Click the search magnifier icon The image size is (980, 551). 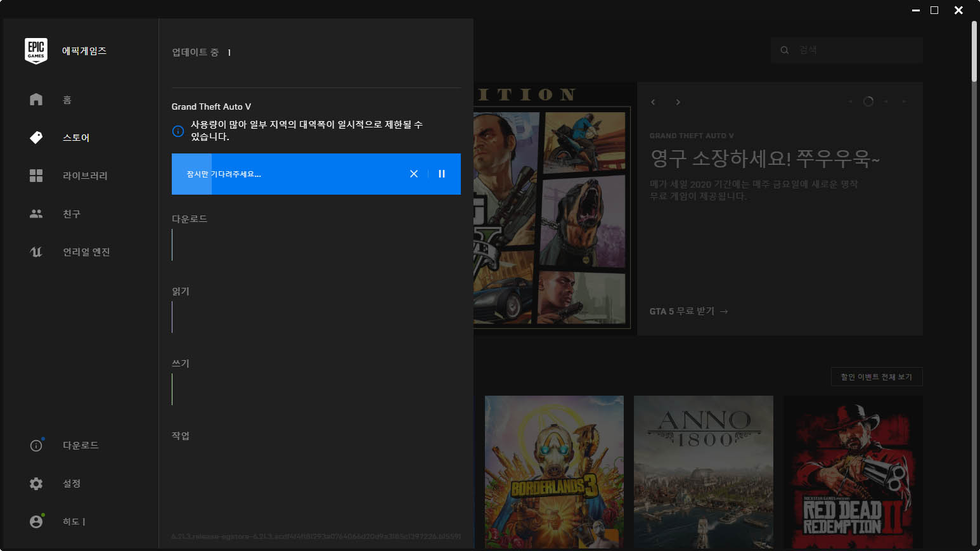(785, 50)
